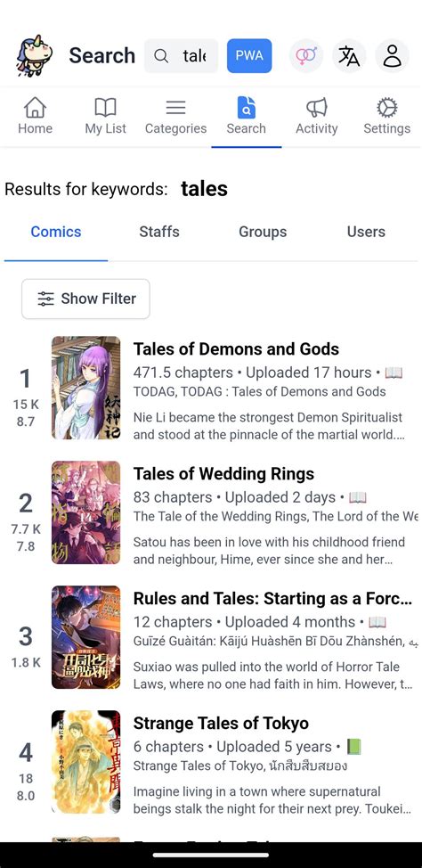422x868 pixels.
Task: Click Strange Tales of Tokyo cover thumbnail
Action: (85, 762)
